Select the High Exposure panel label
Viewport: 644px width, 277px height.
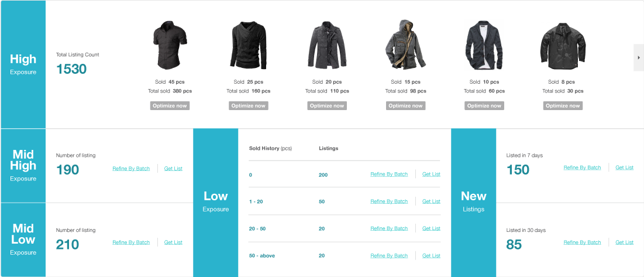point(23,64)
